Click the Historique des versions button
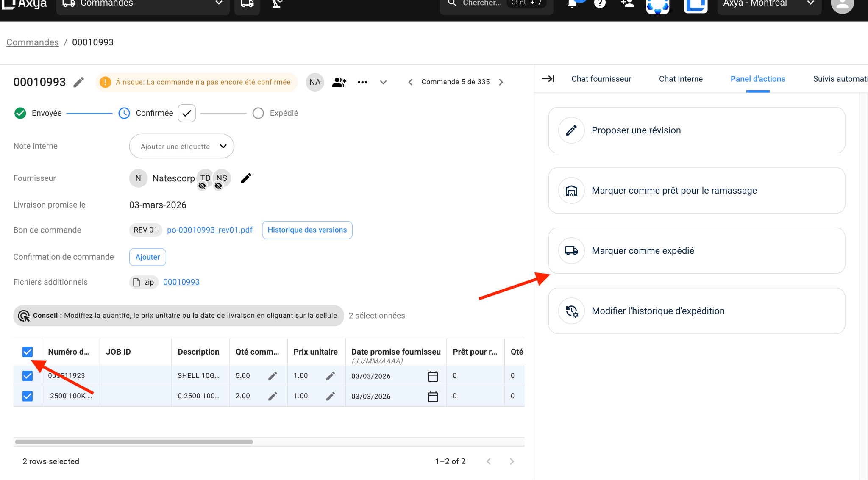Image resolution: width=868 pixels, height=480 pixels. [x=307, y=230]
